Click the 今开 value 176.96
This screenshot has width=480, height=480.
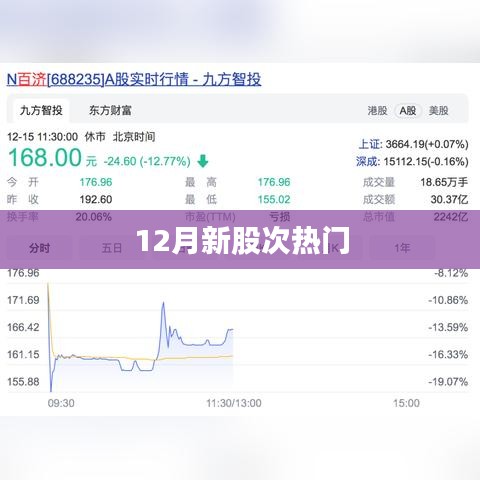pos(96,182)
